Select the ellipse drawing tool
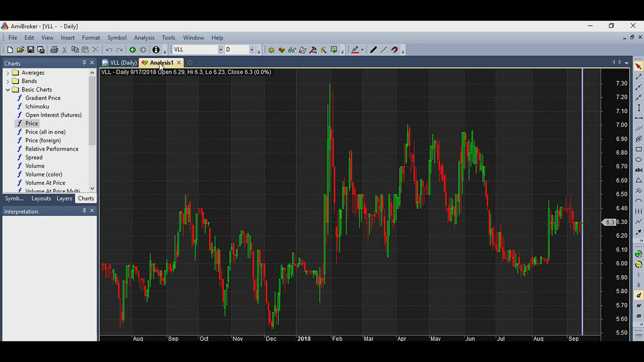The image size is (644, 362). pyautogui.click(x=639, y=160)
